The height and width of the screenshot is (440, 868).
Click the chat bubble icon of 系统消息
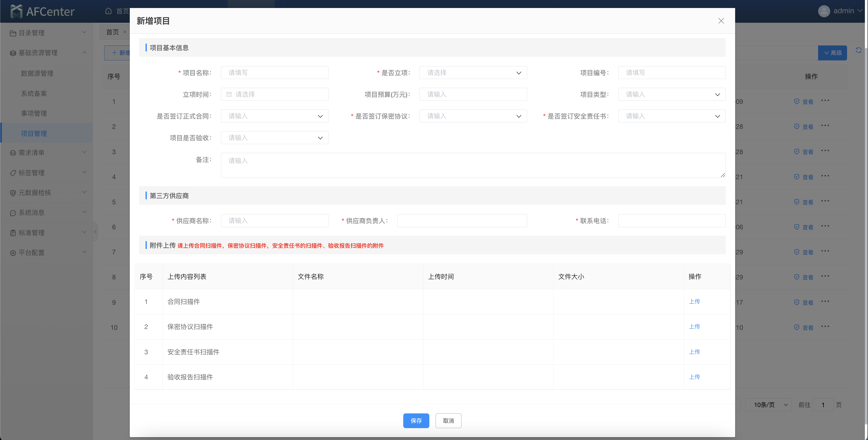[13, 213]
